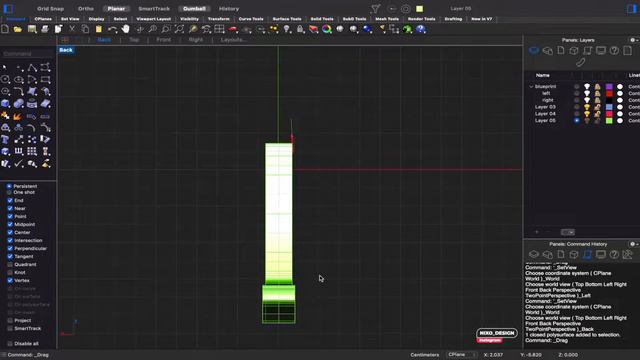Click the green Layer 05 color swatch

pyautogui.click(x=609, y=120)
